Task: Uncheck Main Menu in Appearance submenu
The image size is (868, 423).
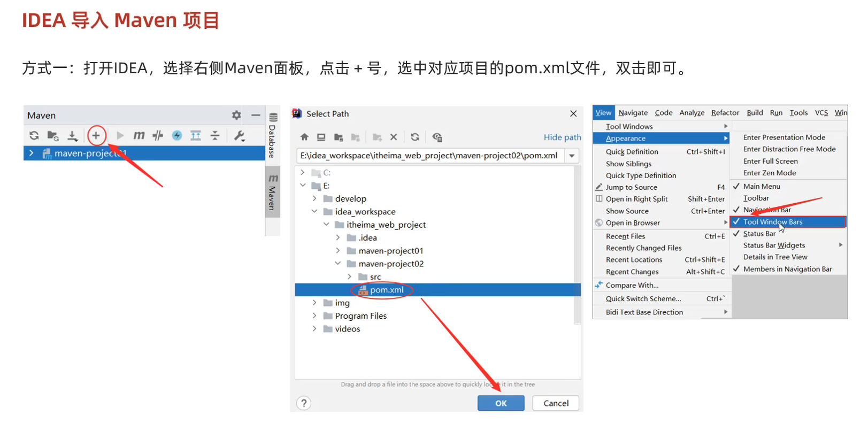Action: click(x=762, y=187)
